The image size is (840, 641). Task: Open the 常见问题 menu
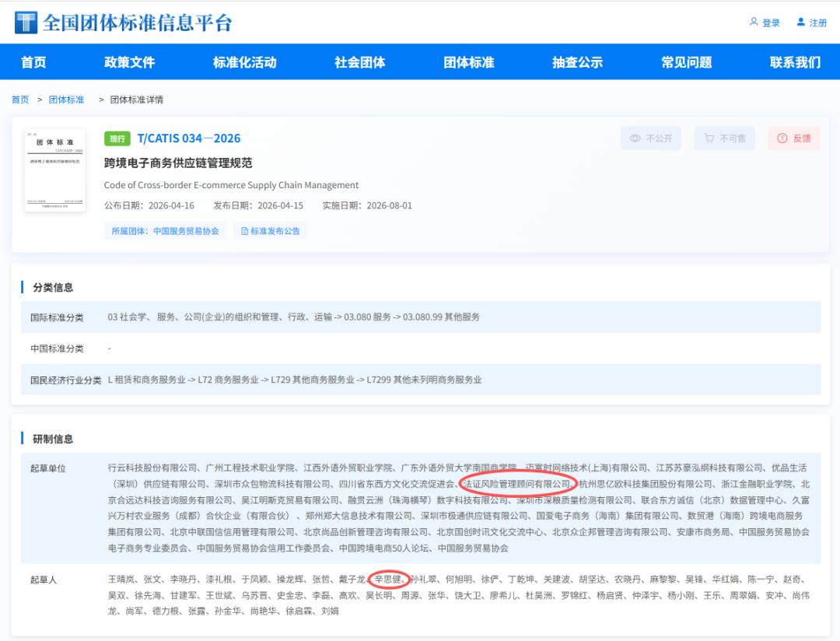(x=686, y=62)
